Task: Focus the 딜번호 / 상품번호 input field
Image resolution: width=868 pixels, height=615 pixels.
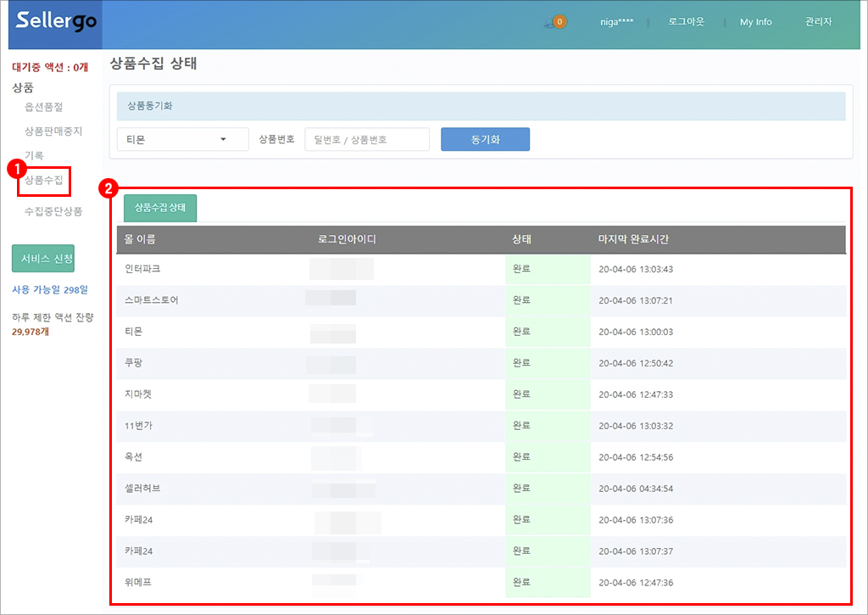Action: [367, 139]
